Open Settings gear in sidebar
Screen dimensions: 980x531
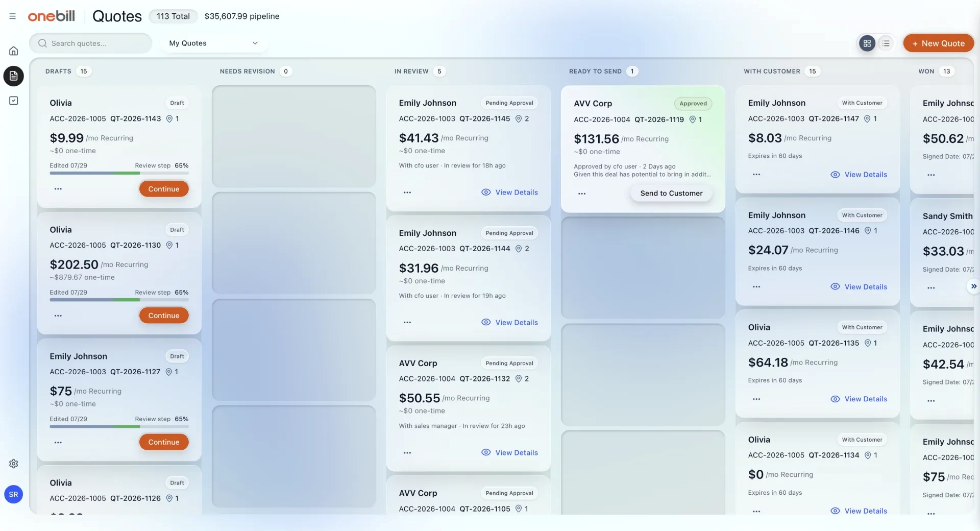(x=14, y=464)
